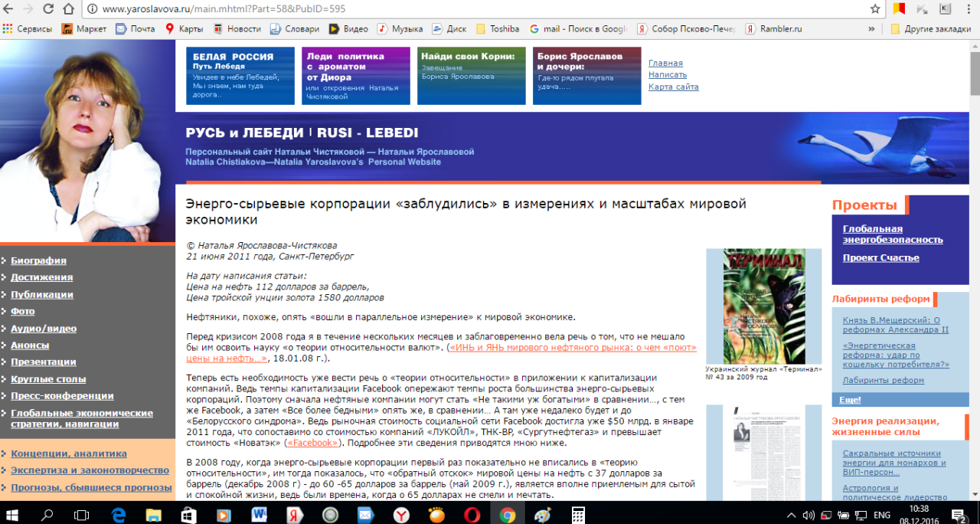Show hidden system tray icons
The height and width of the screenshot is (524, 980).
(x=791, y=515)
